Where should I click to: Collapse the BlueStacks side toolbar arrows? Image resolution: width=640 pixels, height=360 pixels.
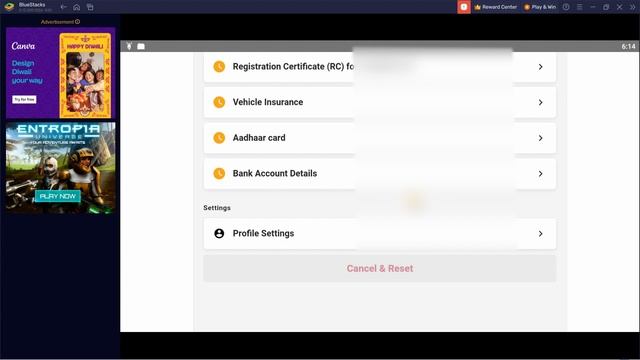point(632,7)
